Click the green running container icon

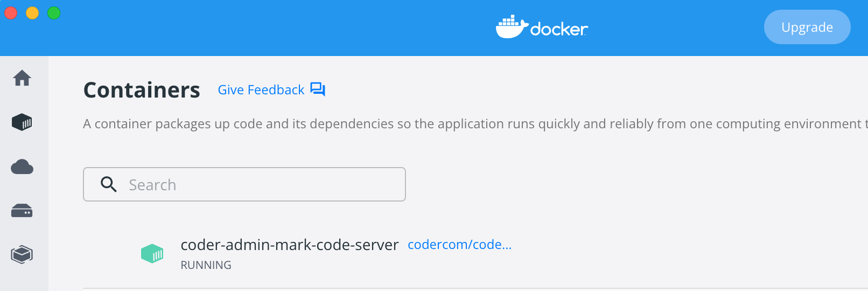[x=152, y=253]
